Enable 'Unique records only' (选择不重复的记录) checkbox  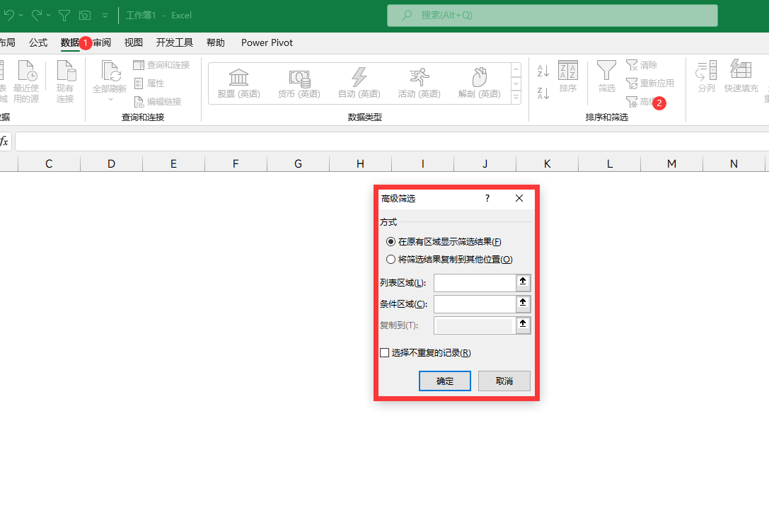385,353
